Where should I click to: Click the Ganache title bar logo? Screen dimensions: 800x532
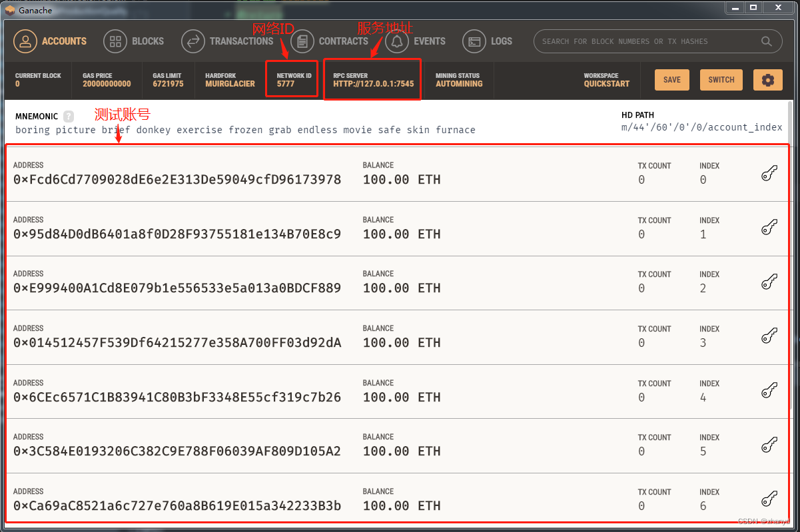click(x=10, y=10)
